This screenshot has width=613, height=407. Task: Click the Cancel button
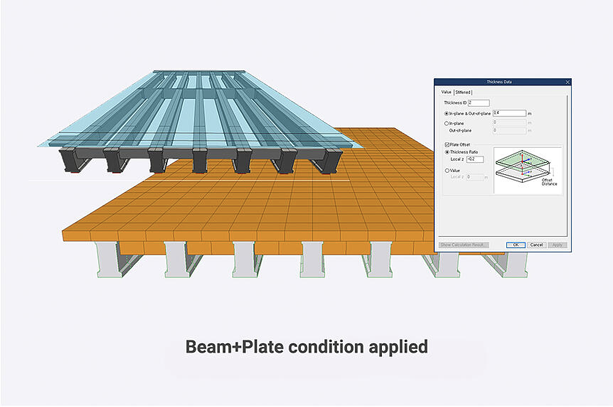pyautogui.click(x=537, y=244)
